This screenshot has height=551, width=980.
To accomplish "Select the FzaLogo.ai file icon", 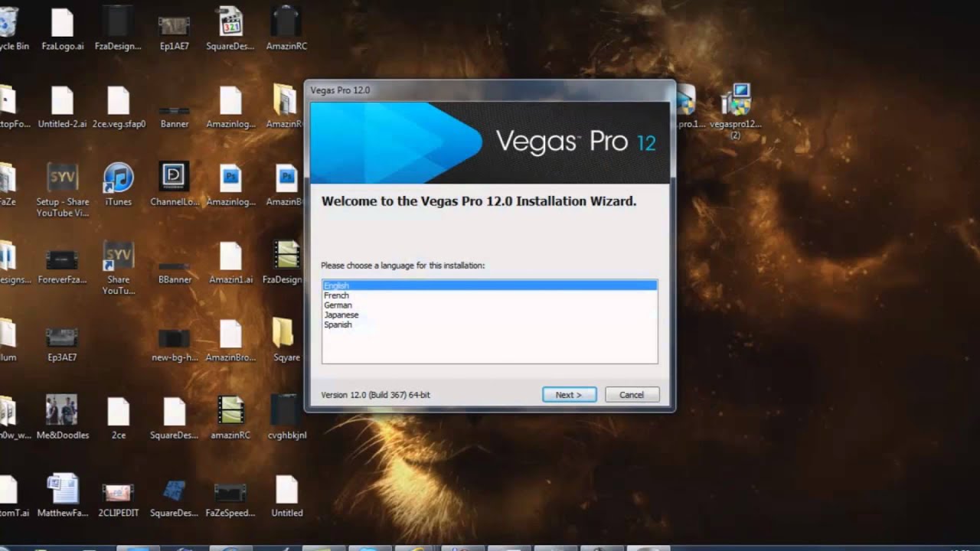I will (63, 28).
